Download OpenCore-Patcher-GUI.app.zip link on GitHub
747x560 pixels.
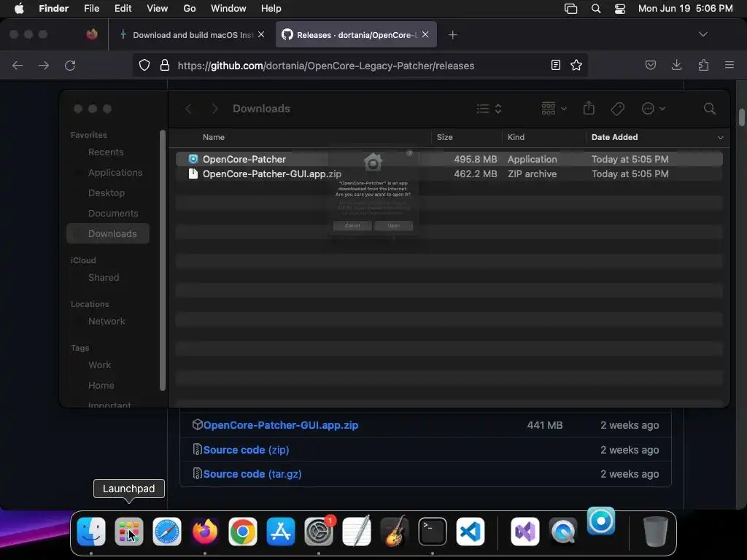[x=281, y=425]
